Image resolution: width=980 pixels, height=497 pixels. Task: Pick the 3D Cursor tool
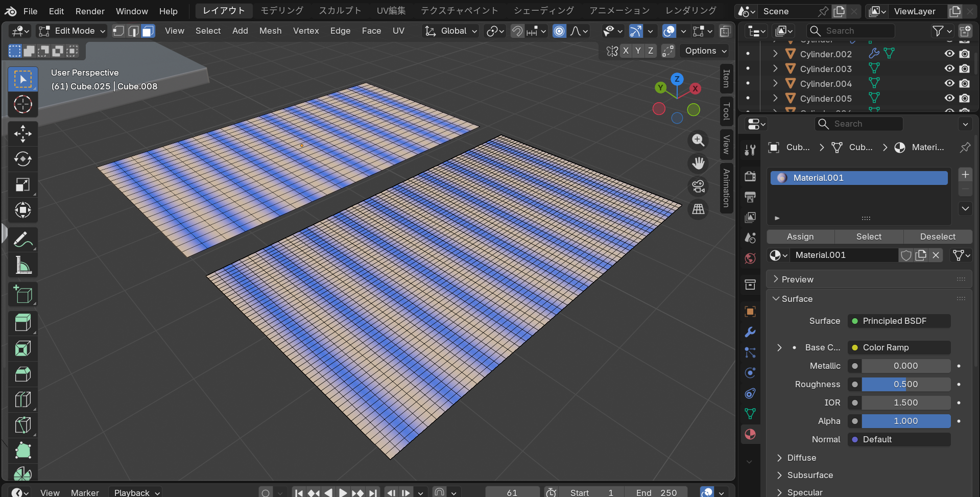(22, 105)
